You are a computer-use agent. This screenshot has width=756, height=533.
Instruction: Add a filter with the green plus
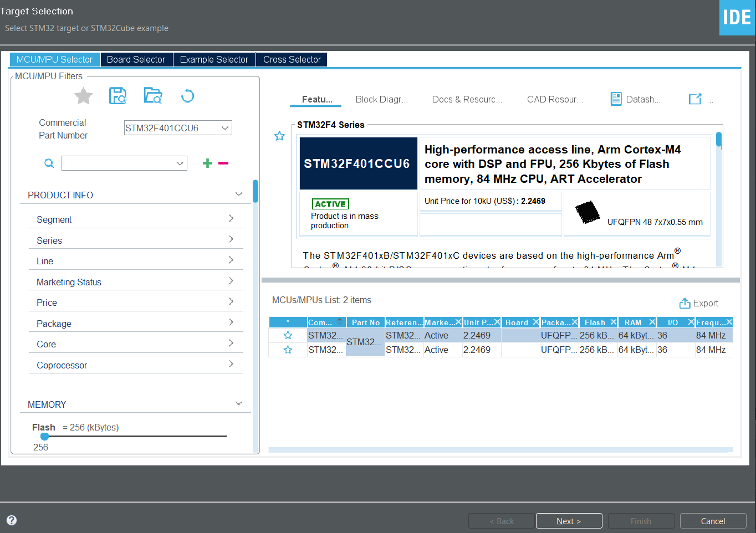[207, 163]
